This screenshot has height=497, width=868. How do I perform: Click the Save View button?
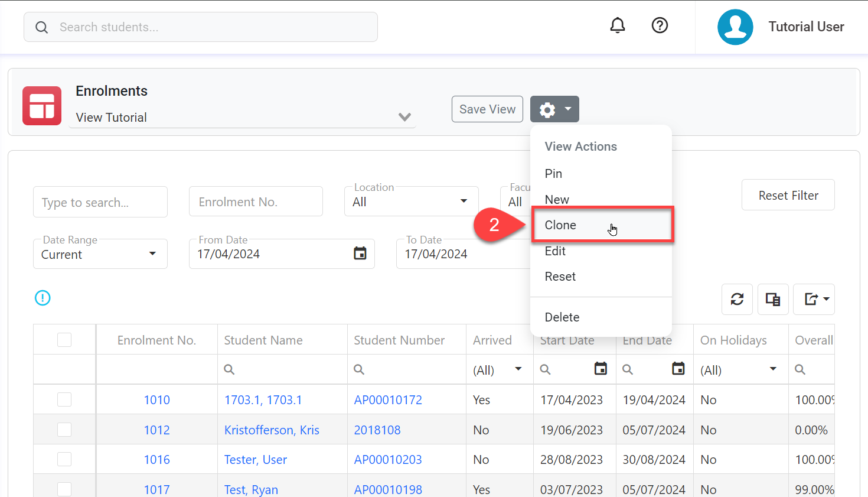click(x=487, y=109)
